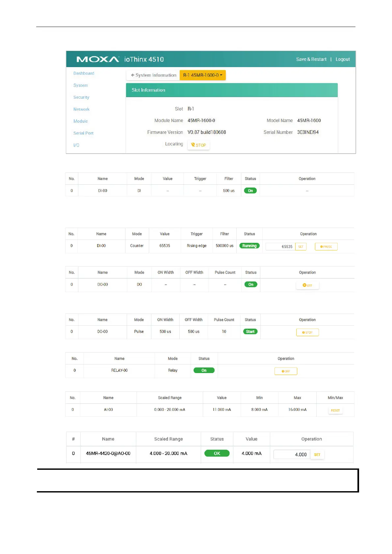The image size is (392, 554).
Task: Click AI Min value 8.000 mA
Action: pos(259,410)
